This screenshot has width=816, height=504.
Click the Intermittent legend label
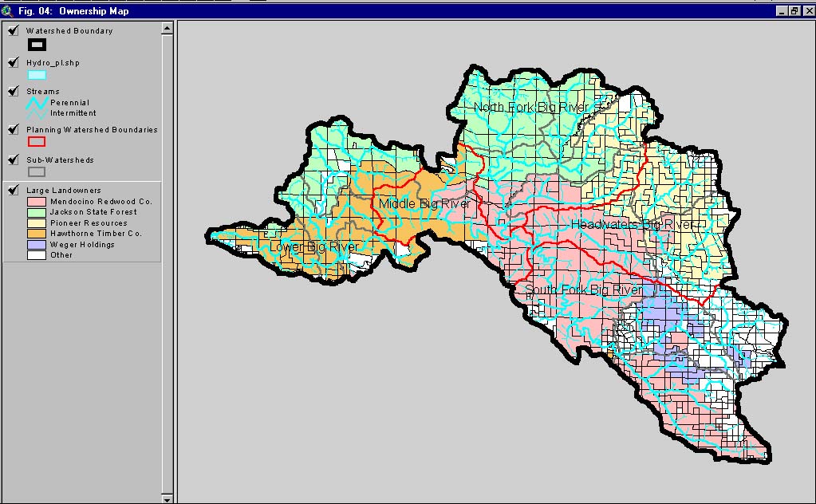click(73, 113)
